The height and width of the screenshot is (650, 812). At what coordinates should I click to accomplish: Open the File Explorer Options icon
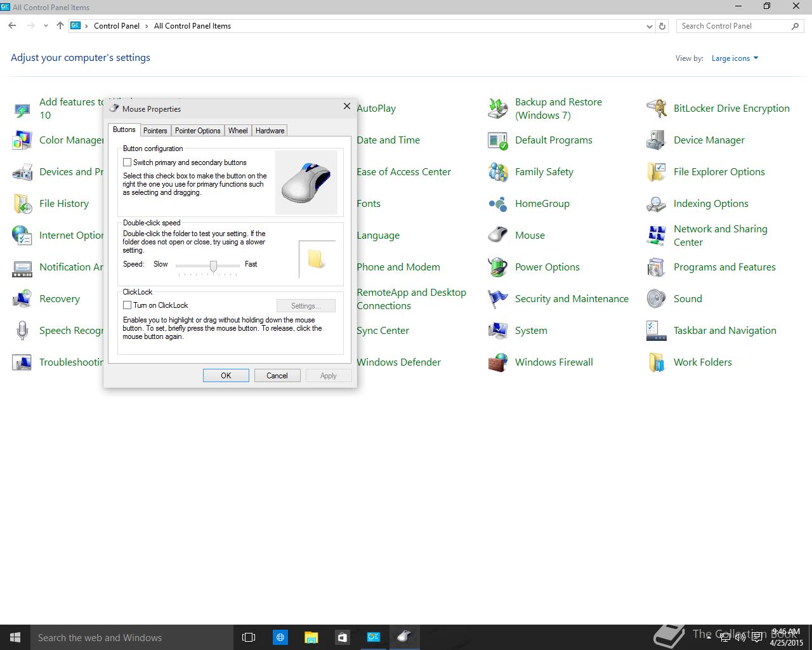(x=657, y=172)
